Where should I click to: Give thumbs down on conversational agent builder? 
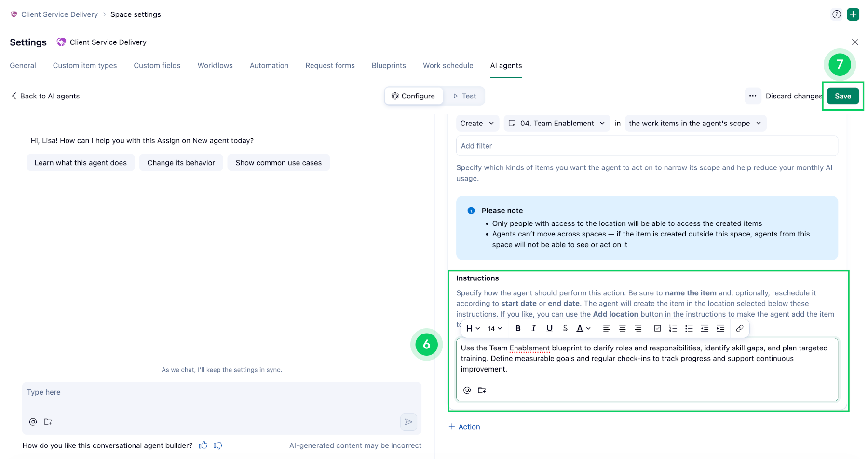point(218,445)
